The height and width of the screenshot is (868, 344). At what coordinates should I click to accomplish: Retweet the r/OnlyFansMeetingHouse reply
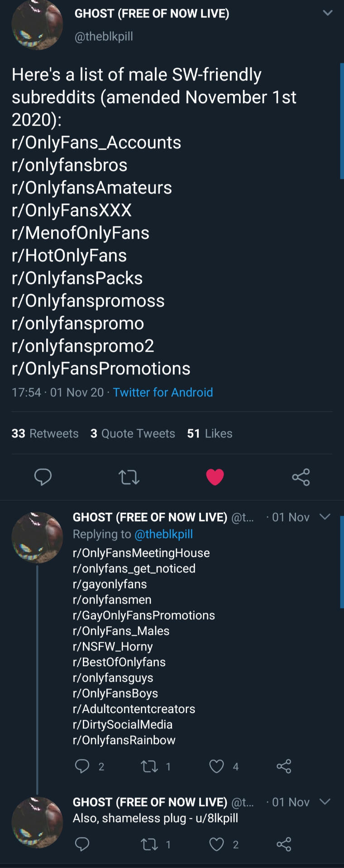[151, 766]
